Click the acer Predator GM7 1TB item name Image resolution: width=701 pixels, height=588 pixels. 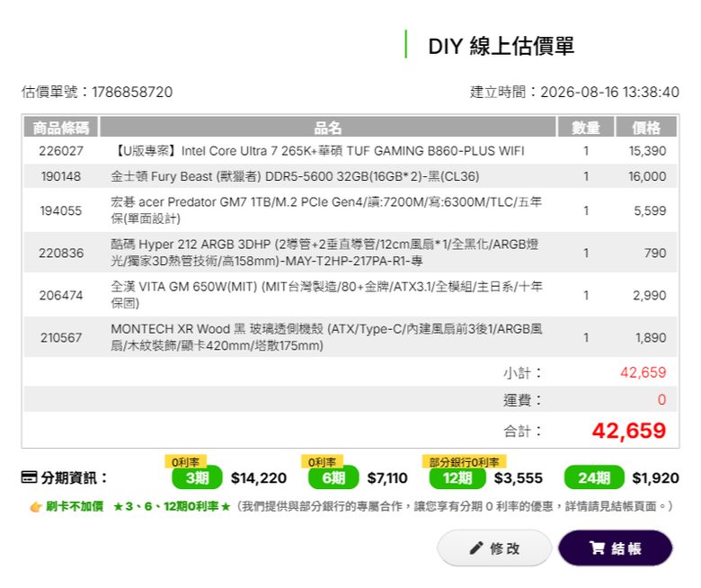coord(326,210)
